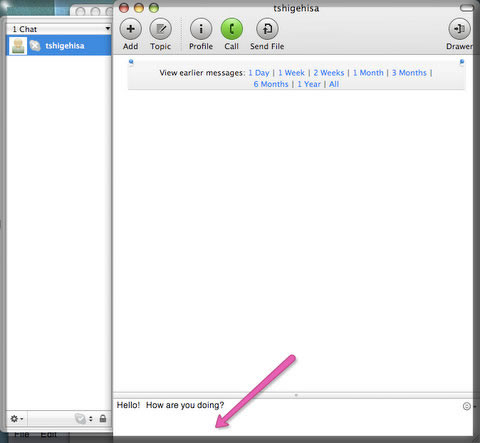The height and width of the screenshot is (443, 480).
Task: Click the lock icon in sidebar footer
Action: tap(103, 418)
